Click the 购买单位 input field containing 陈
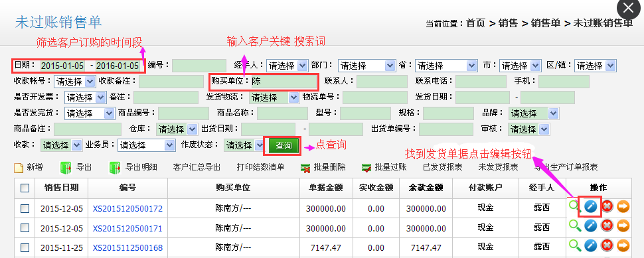This screenshot has width=644, height=258. (x=283, y=82)
